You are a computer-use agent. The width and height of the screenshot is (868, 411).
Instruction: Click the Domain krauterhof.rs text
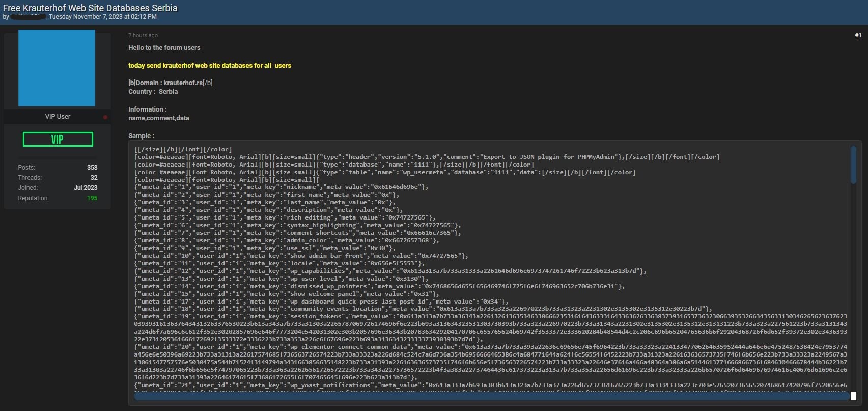(171, 83)
